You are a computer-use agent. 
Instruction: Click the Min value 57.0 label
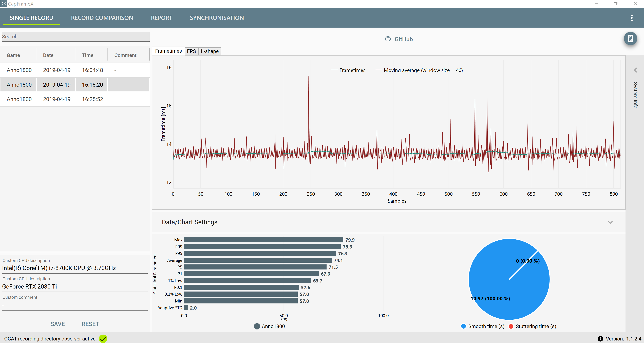coord(304,301)
